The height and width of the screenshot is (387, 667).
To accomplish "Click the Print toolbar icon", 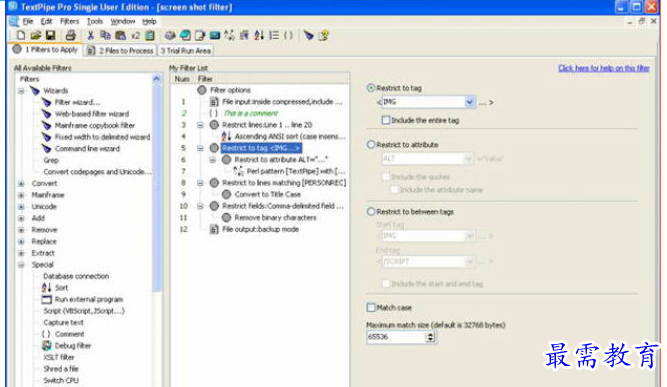I will 71,35.
